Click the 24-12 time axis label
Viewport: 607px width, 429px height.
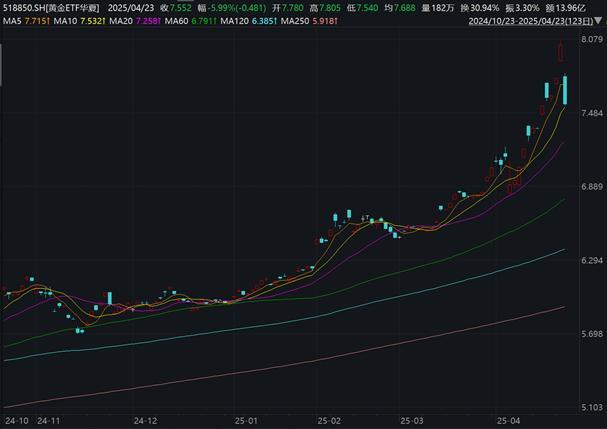[x=146, y=421]
